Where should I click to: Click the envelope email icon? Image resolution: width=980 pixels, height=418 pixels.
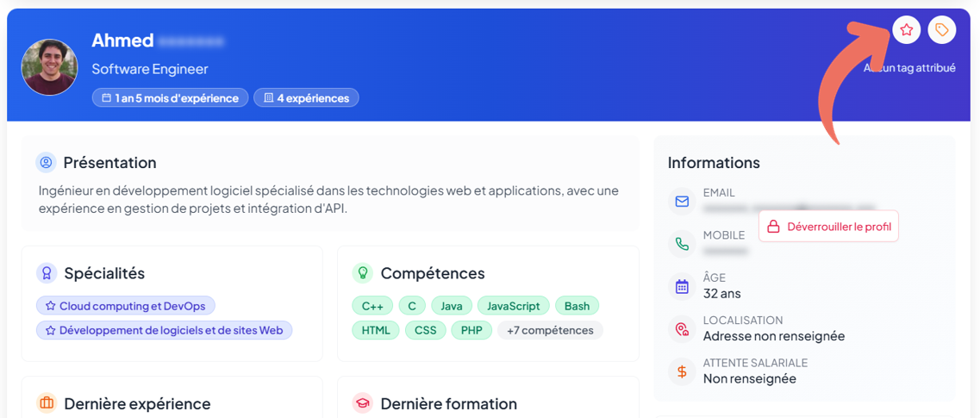coord(682,202)
